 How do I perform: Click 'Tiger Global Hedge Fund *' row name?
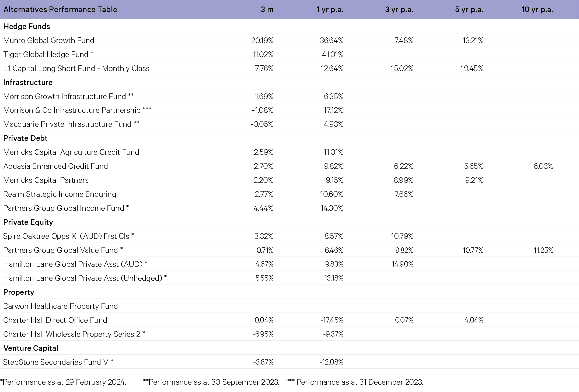coord(48,54)
